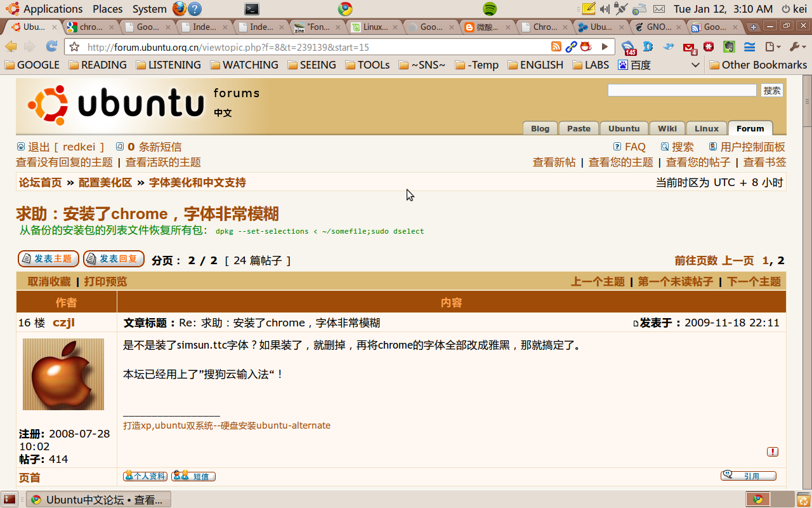Open the page menu dropdown
This screenshot has width=812, height=508.
coord(773,47)
